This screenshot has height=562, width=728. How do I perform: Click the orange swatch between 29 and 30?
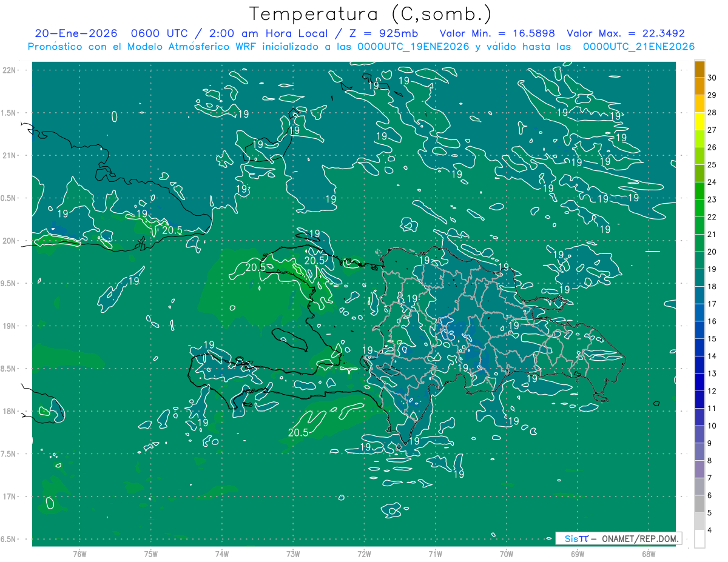[x=699, y=87]
